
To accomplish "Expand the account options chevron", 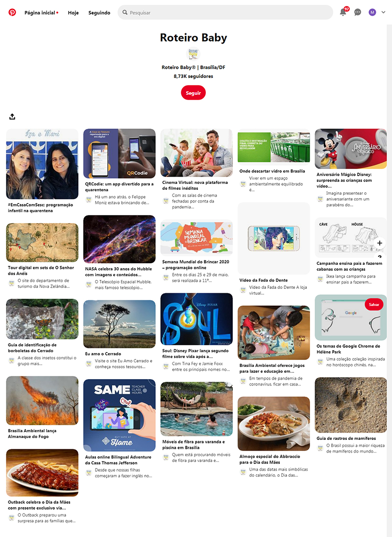I will coord(384,12).
